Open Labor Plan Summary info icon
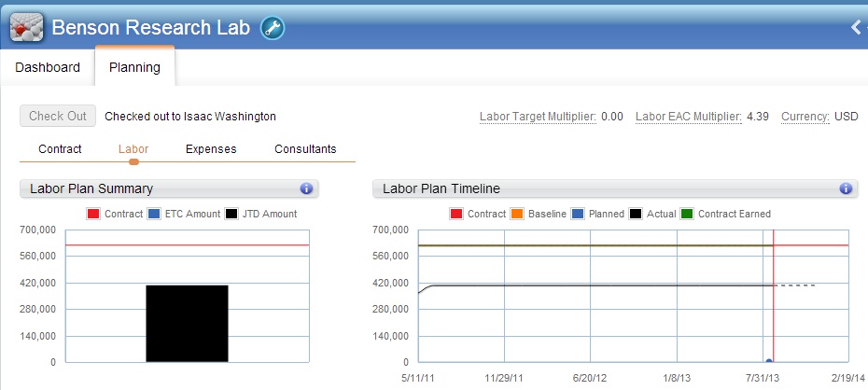The height and width of the screenshot is (390, 868). tap(306, 188)
